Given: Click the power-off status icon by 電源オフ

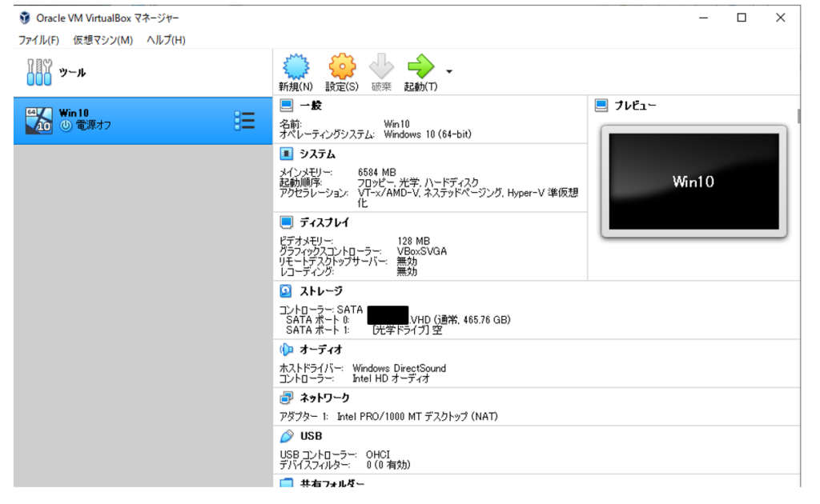Looking at the screenshot, I should tap(66, 126).
